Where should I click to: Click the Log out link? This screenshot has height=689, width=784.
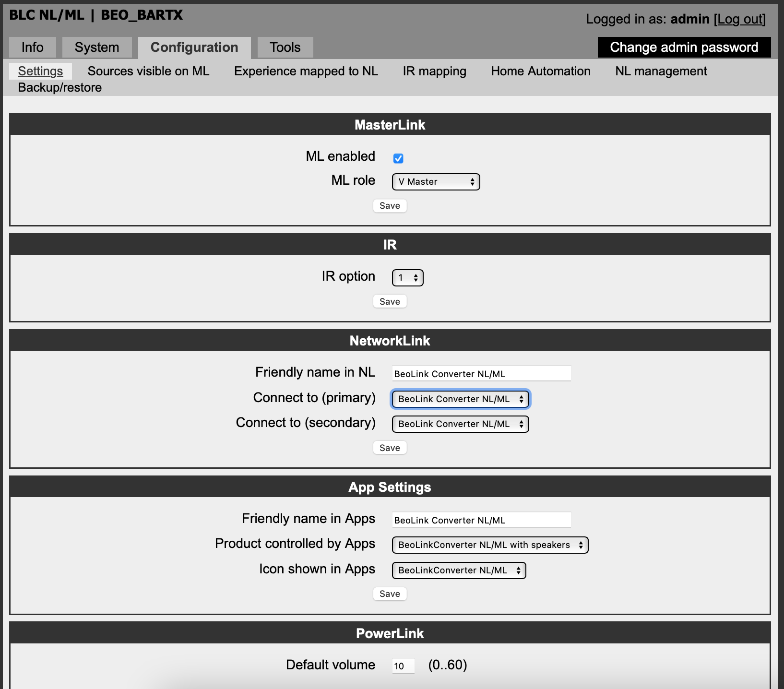coord(739,19)
